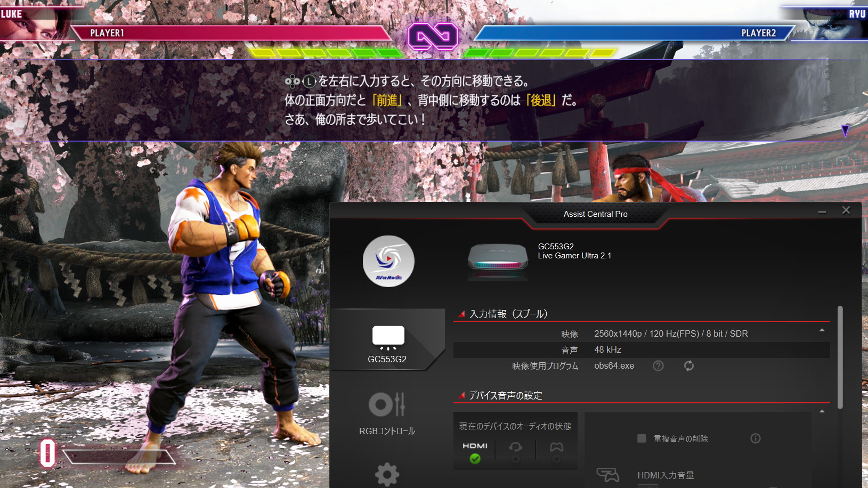Viewport: 868px width, 488px height.
Task: Refresh the video program info
Action: pos(689,365)
